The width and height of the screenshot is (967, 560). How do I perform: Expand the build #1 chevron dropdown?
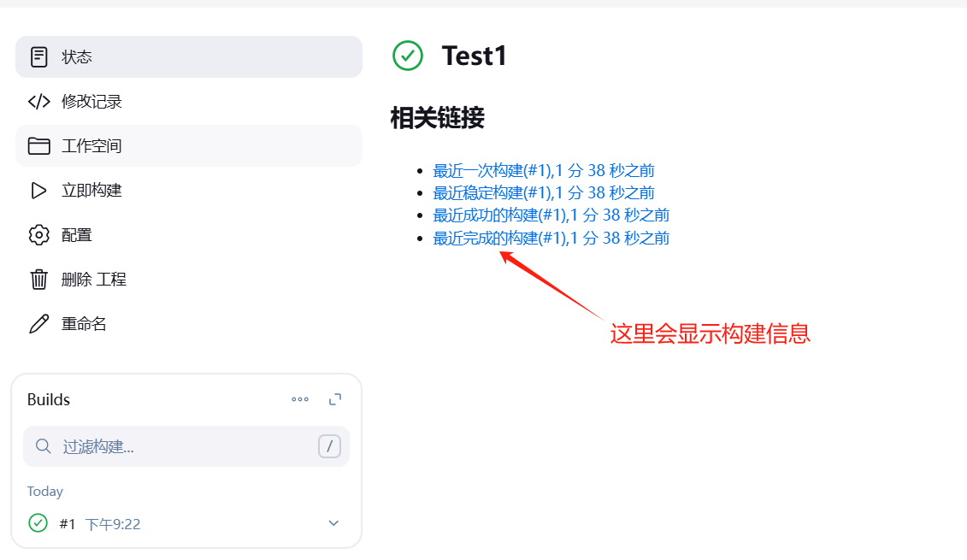[x=333, y=523]
